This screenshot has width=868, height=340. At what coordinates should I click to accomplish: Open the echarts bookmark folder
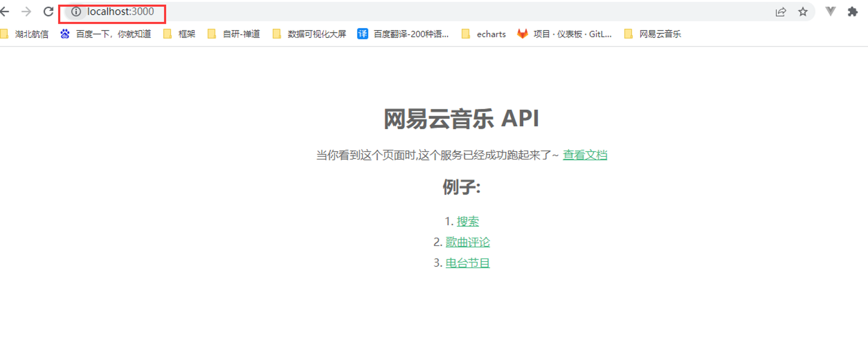coord(484,34)
